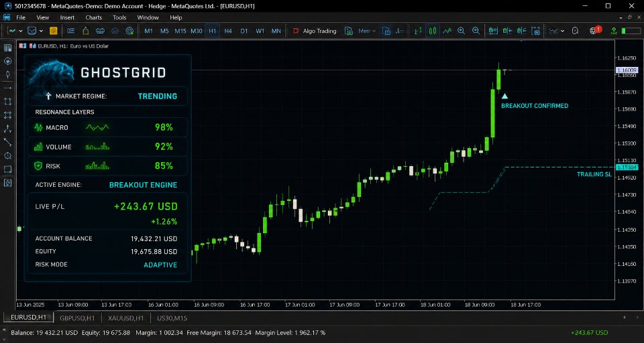Switch timeframe to M30
The height and width of the screenshot is (343, 644).
[197, 31]
